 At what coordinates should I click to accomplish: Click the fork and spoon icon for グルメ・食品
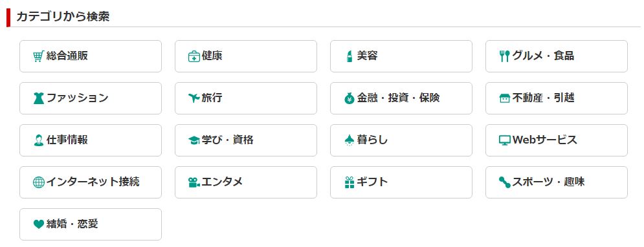pyautogui.click(x=504, y=56)
